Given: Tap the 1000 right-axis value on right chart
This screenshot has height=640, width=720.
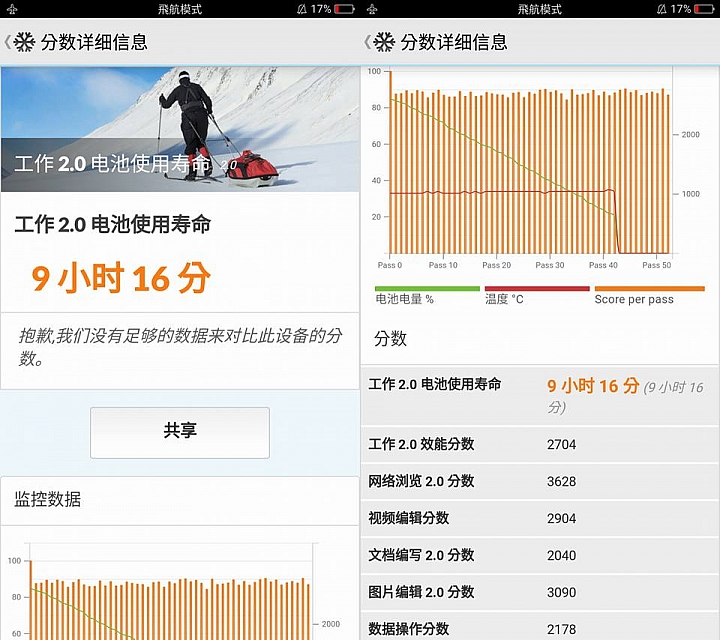Looking at the screenshot, I should pyautogui.click(x=691, y=194).
